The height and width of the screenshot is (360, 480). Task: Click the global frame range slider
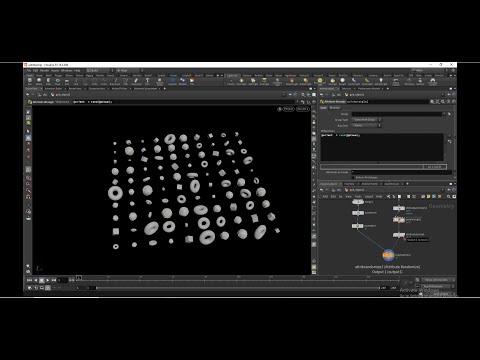[x=238, y=288]
